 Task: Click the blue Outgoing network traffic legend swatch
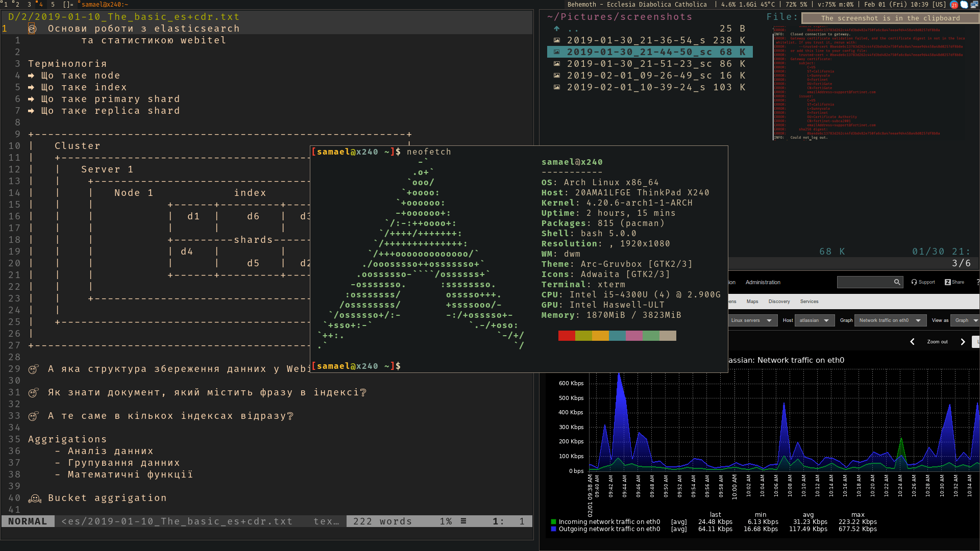pyautogui.click(x=553, y=529)
